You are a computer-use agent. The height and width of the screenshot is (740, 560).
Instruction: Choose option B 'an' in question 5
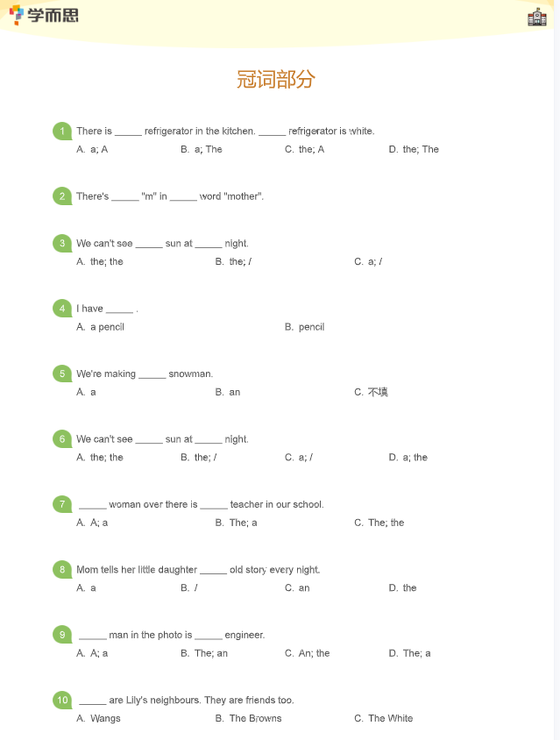[228, 392]
